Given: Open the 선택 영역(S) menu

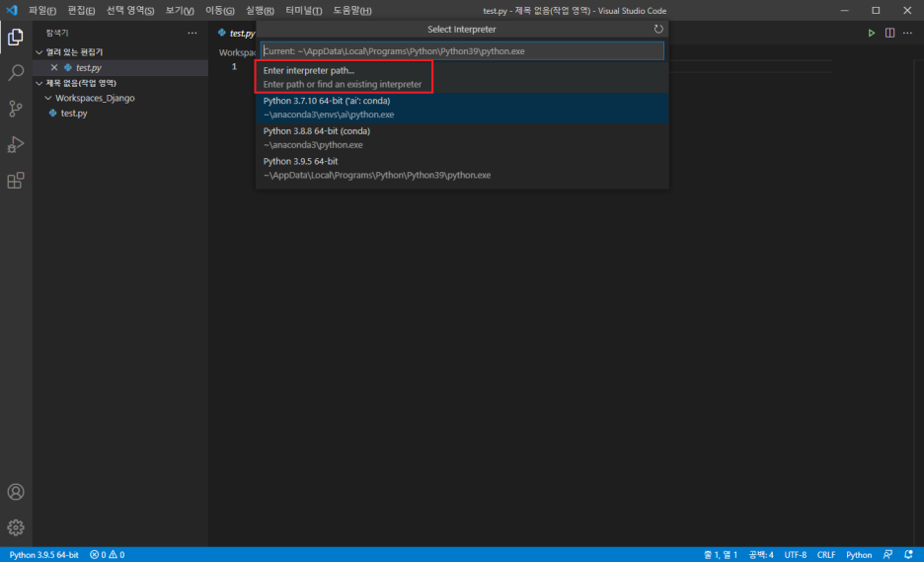Looking at the screenshot, I should (130, 11).
